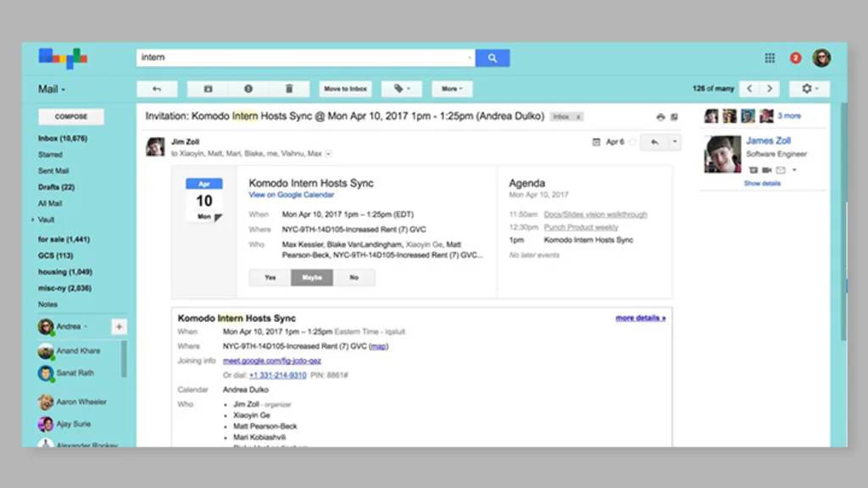Run the search with the magnifier button
This screenshot has width=868, height=488.
pyautogui.click(x=492, y=57)
